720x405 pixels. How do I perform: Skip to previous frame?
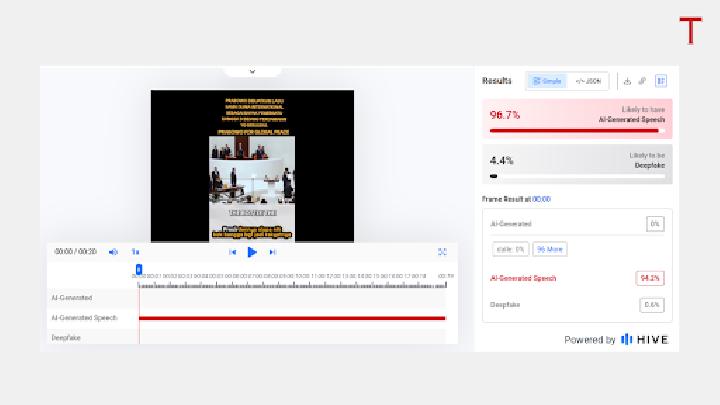click(x=233, y=252)
